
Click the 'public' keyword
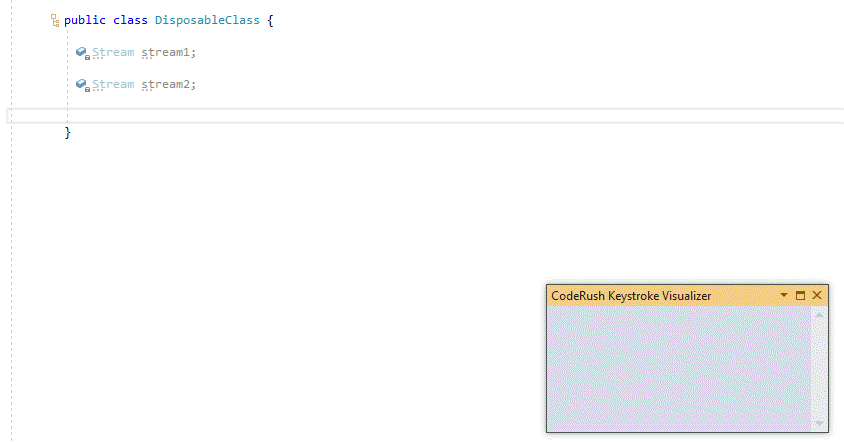tap(85, 20)
